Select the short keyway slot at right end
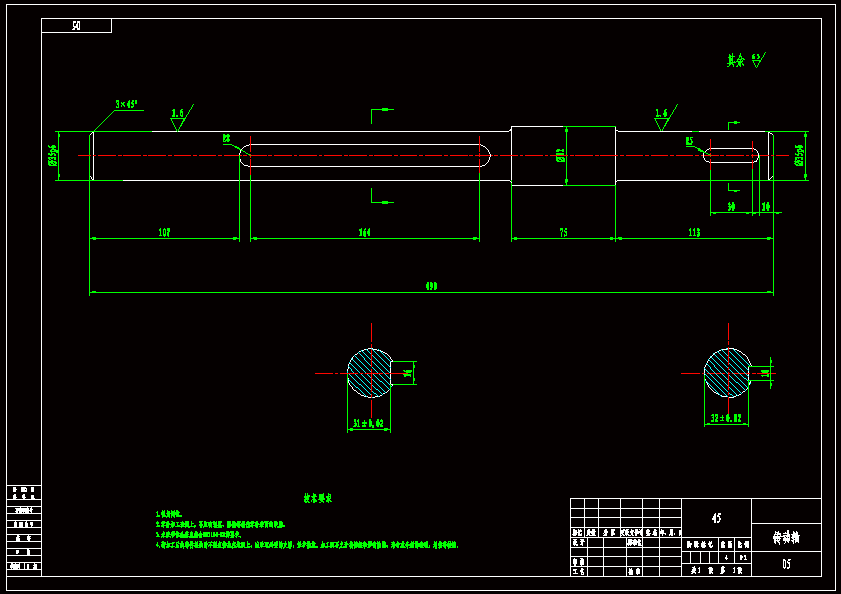 732,155
